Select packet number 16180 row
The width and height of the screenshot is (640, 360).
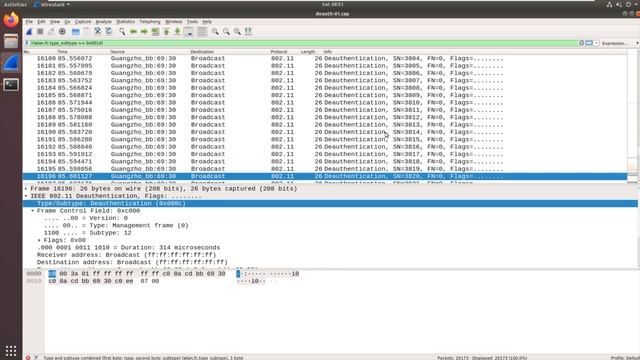pos(325,58)
